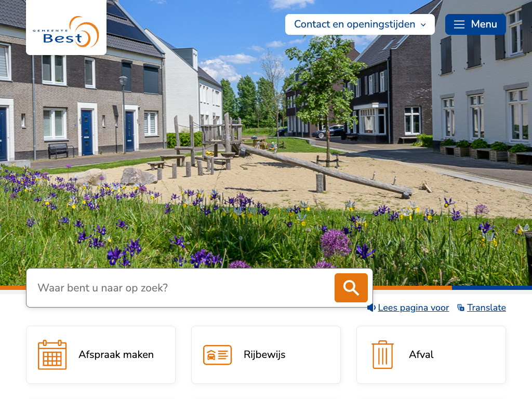Expand Contact en openingstijden dropdown
Viewport: 532px width, 399px height.
click(x=360, y=24)
